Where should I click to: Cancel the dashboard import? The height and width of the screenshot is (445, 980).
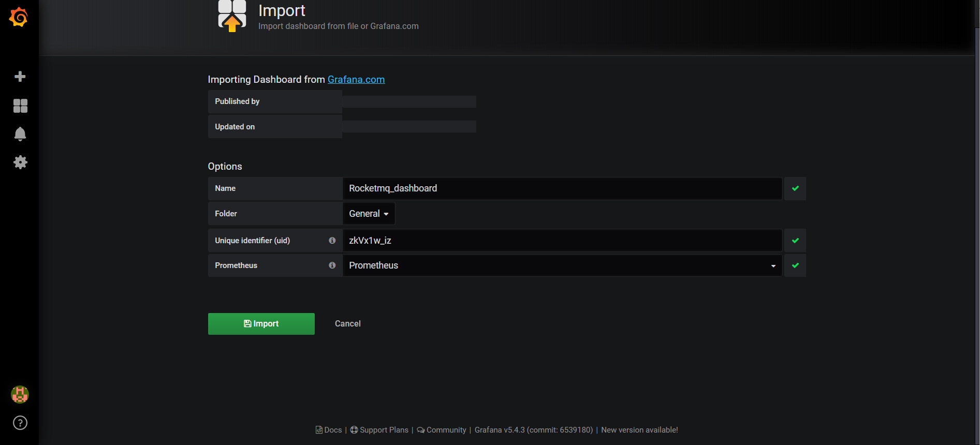tap(347, 324)
